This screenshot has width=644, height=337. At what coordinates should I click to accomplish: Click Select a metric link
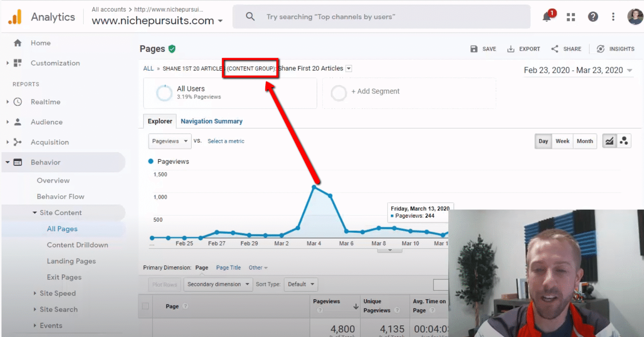pyautogui.click(x=226, y=141)
